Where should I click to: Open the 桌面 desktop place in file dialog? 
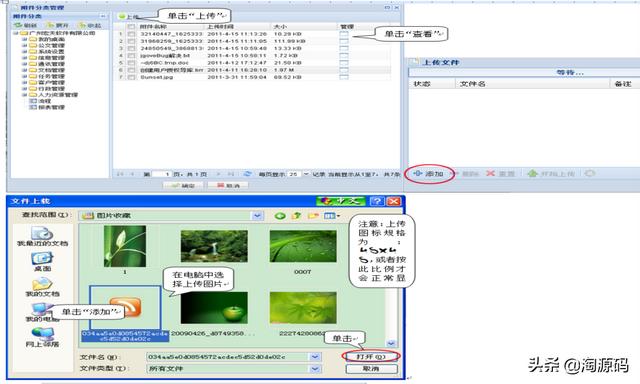tap(42, 262)
